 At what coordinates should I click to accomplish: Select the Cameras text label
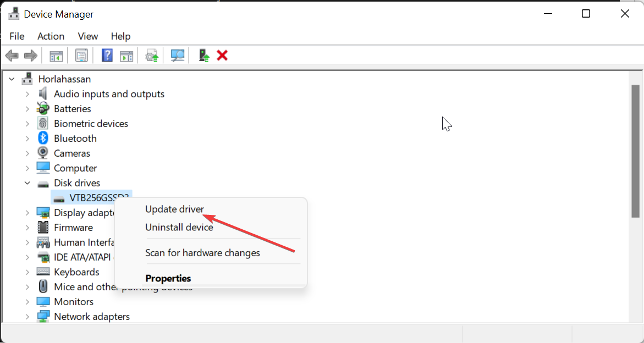[x=72, y=153]
